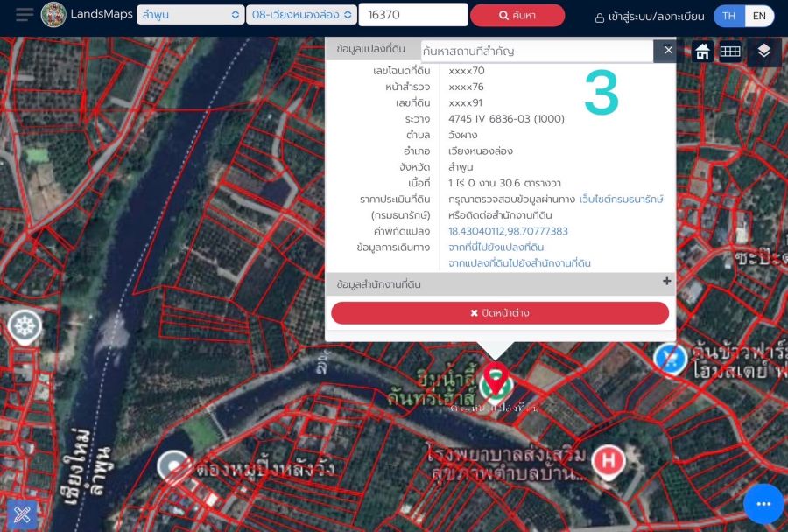
Task: Click the home icon on map
Action: pyautogui.click(x=702, y=52)
